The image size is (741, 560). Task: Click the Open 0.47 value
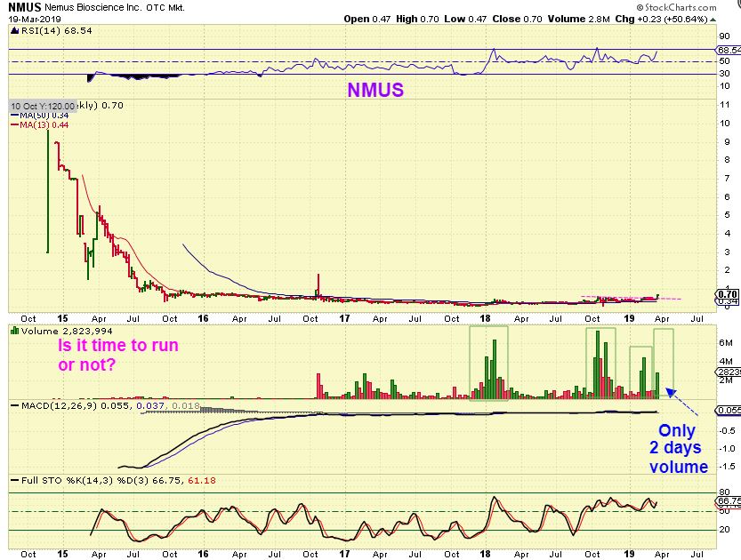click(367, 20)
